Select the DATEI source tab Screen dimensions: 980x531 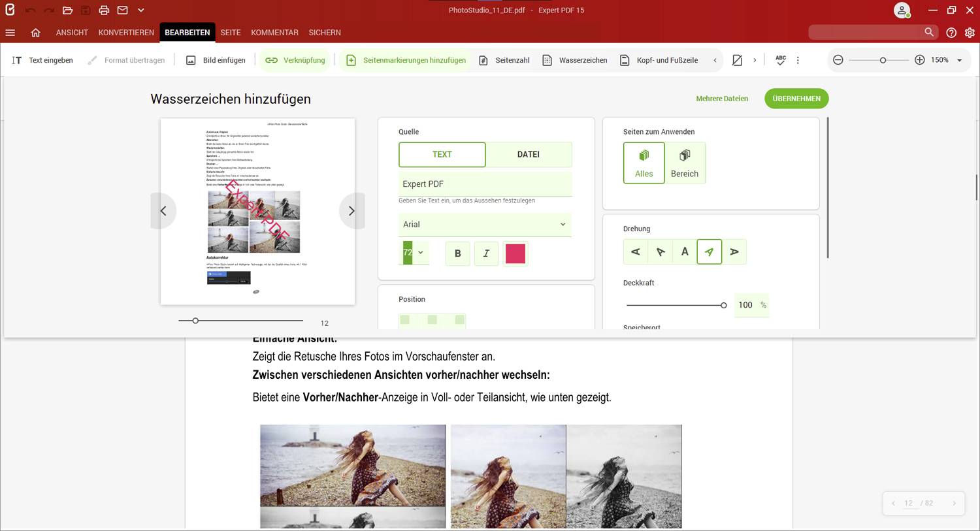coord(528,155)
